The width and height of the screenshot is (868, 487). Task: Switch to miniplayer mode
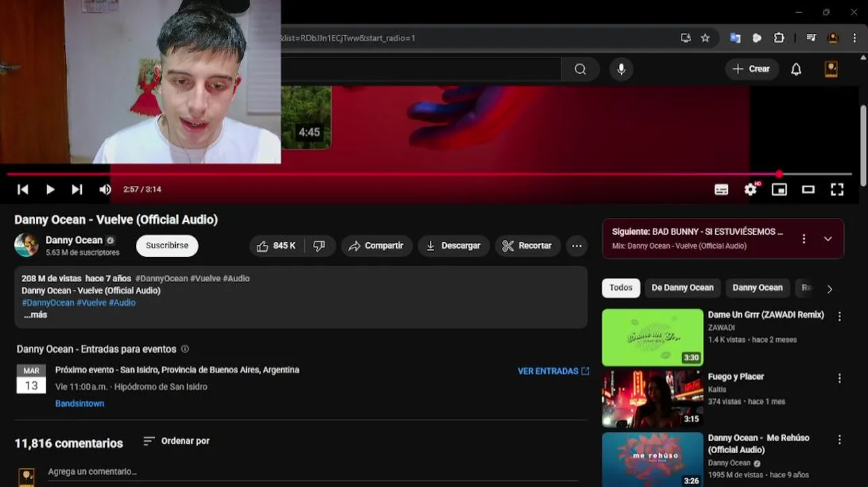(779, 189)
